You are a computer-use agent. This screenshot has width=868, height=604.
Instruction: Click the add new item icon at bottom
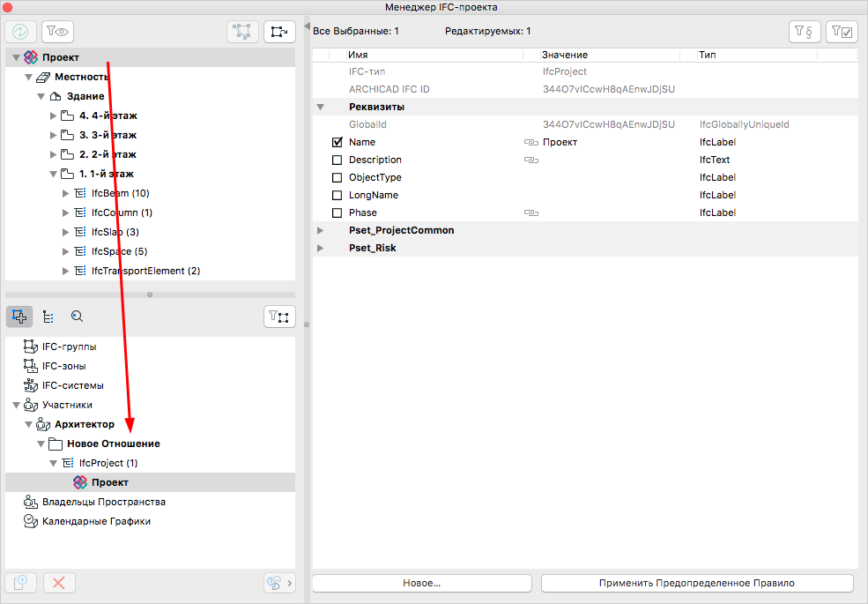21,582
